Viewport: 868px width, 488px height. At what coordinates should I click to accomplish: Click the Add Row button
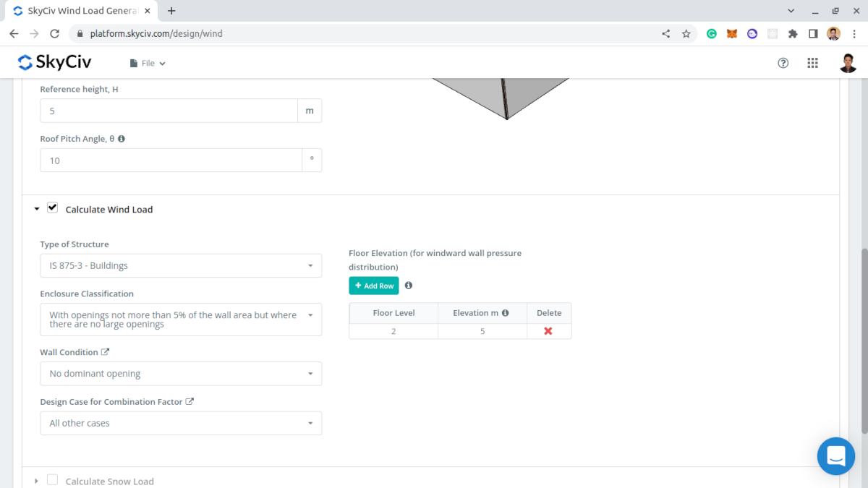tap(374, 286)
